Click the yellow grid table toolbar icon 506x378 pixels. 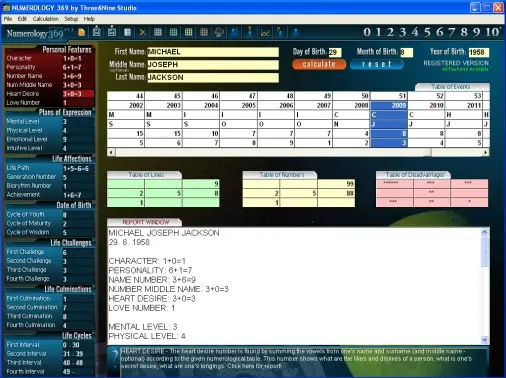189,32
